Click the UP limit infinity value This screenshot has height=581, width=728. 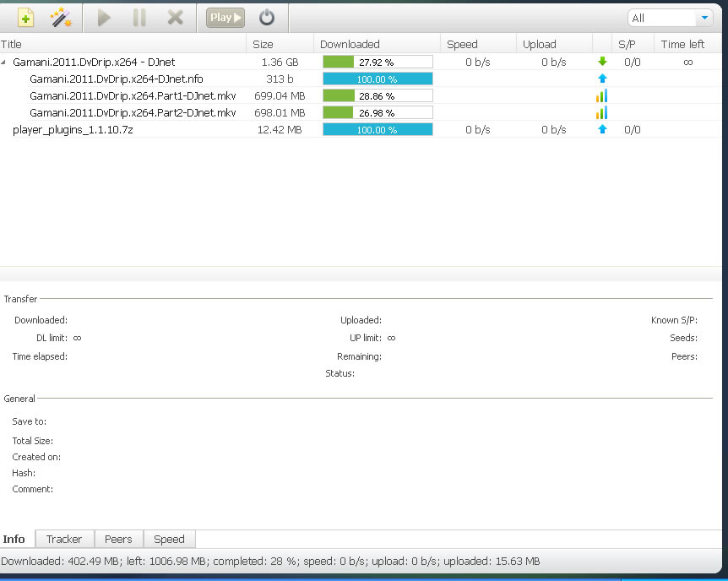(x=391, y=338)
